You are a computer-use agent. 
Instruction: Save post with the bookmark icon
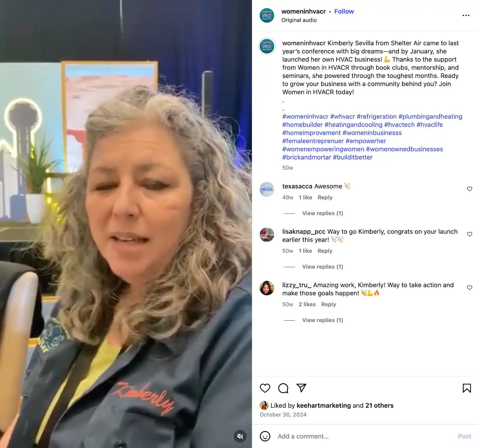tap(467, 388)
